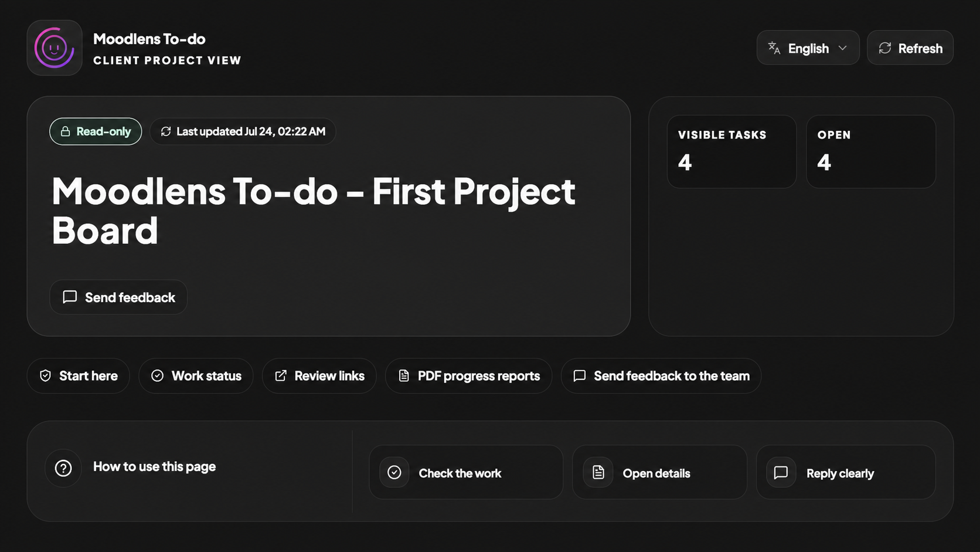This screenshot has height=552, width=980.
Task: Open PDF progress reports section
Action: pyautogui.click(x=468, y=376)
